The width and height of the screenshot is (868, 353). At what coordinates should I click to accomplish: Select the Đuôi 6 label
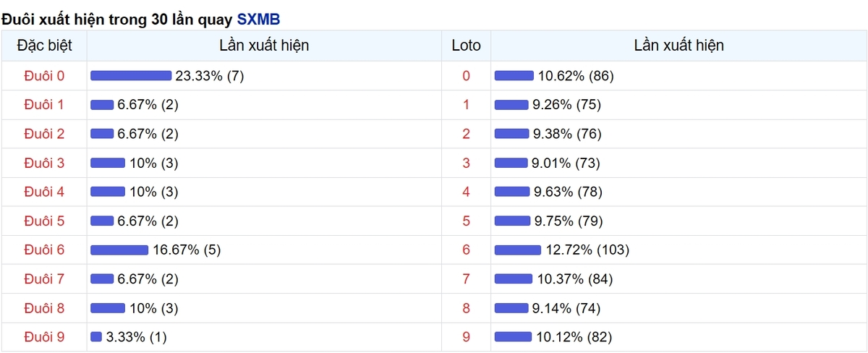[x=44, y=250]
